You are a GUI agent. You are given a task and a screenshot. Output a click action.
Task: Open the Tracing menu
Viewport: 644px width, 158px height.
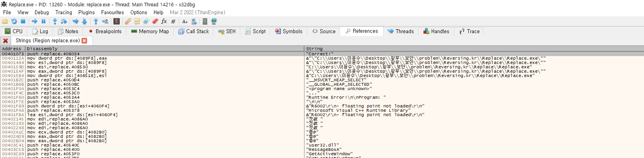[x=64, y=12]
